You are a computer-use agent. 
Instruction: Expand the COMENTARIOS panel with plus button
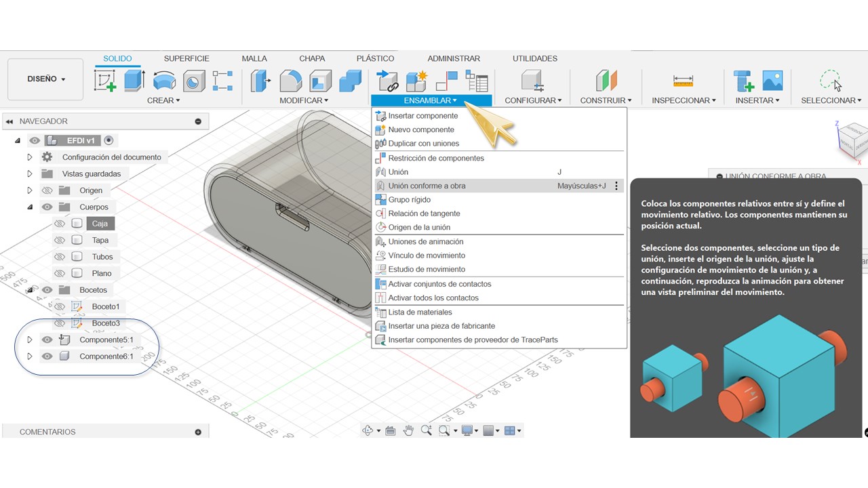coord(198,432)
